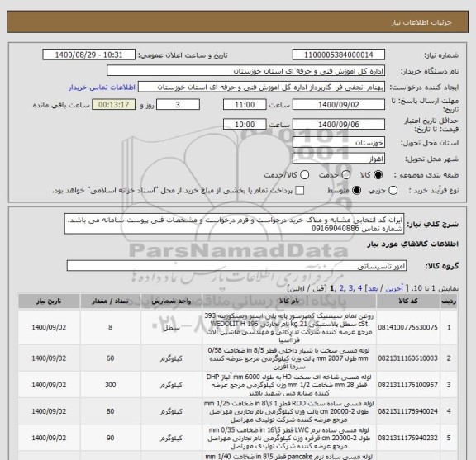The image size is (476, 460).
Task: Go to page 3 of items
Action: (351, 288)
